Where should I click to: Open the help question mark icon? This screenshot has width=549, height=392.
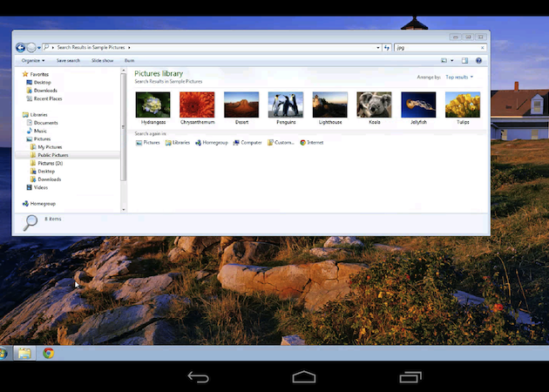point(479,61)
